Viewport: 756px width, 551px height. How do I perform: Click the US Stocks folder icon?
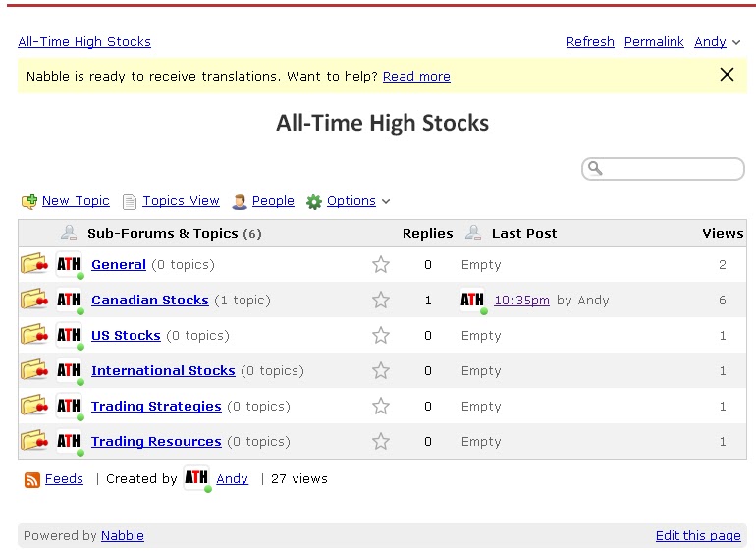pos(34,334)
